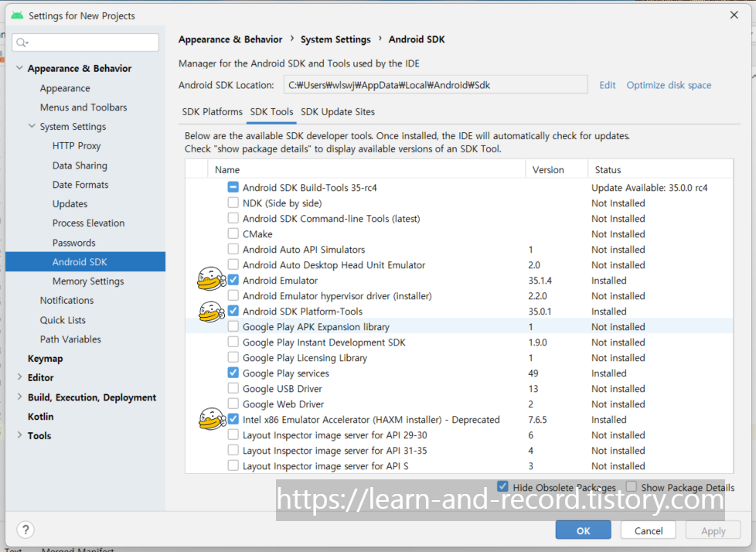Check Layout Inspector image server API 31-35

click(233, 450)
